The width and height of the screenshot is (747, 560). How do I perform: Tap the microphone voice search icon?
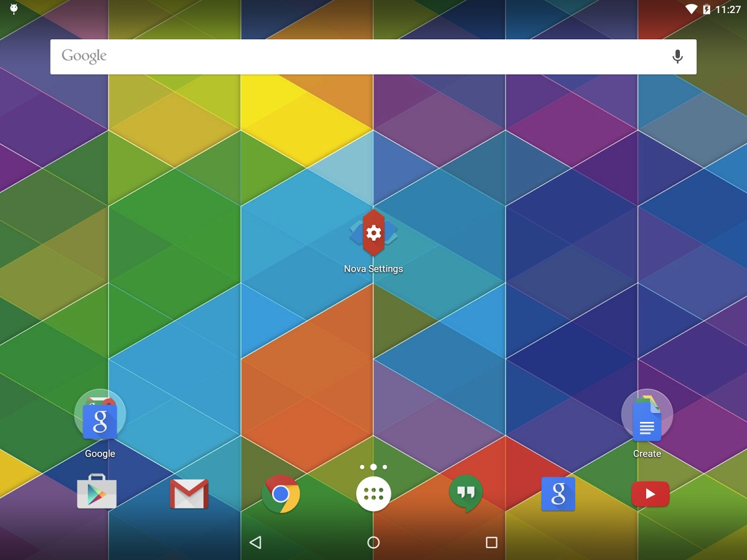coord(677,57)
